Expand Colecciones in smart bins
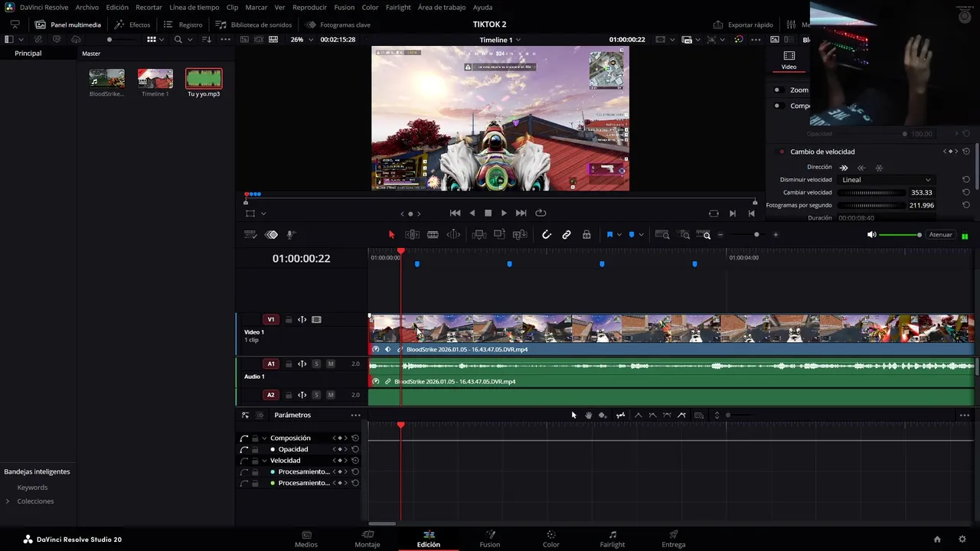The image size is (980, 551). point(8,501)
